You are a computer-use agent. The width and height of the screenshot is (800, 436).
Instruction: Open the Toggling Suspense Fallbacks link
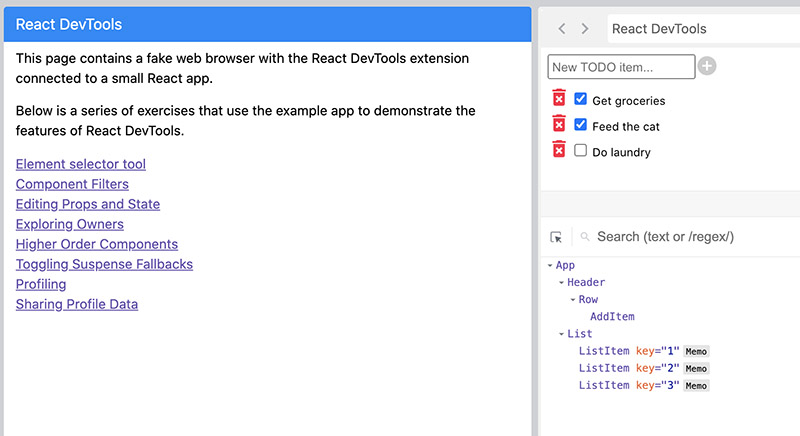coord(104,264)
